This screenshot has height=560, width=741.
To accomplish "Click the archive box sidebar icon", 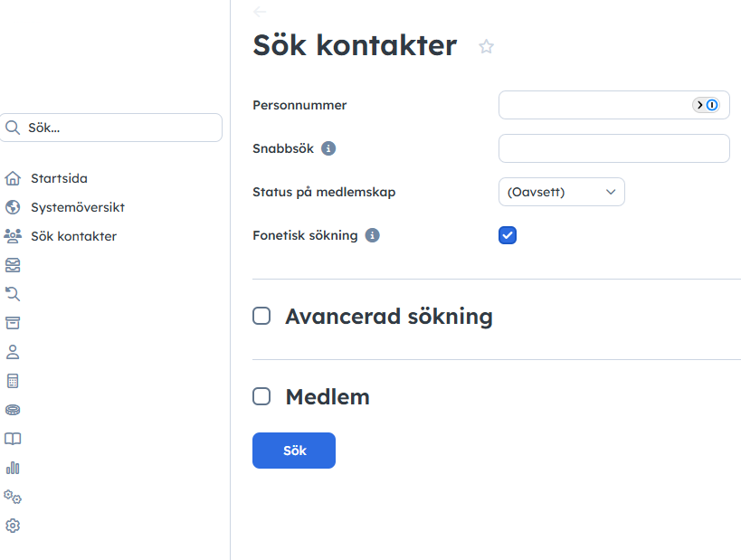I will [13, 323].
